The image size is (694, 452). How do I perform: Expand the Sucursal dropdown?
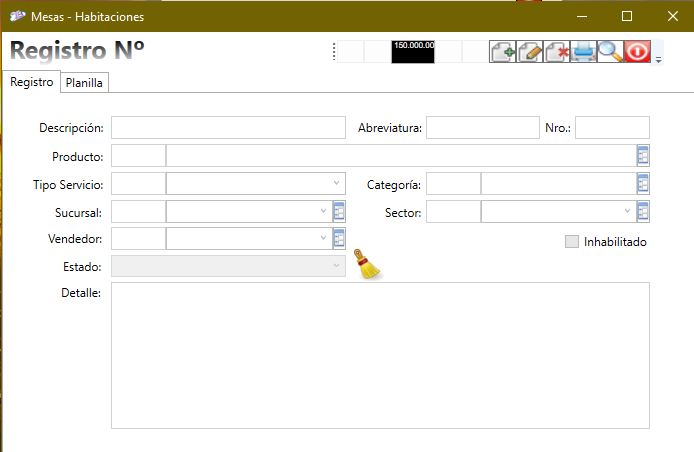[324, 212]
